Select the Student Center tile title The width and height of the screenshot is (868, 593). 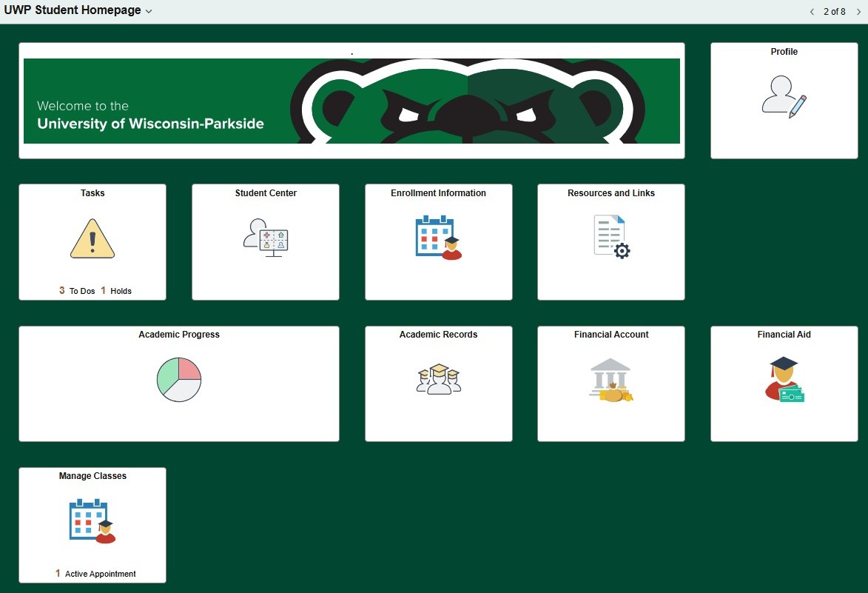coord(266,192)
